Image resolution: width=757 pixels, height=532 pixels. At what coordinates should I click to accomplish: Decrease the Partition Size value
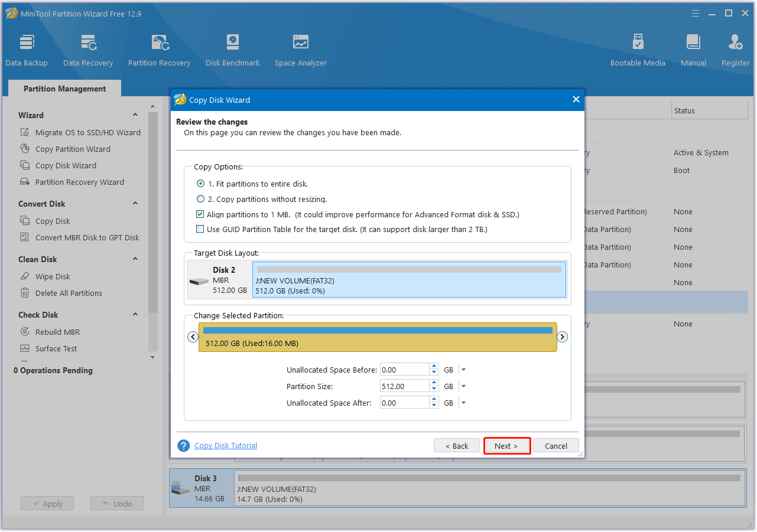point(434,389)
